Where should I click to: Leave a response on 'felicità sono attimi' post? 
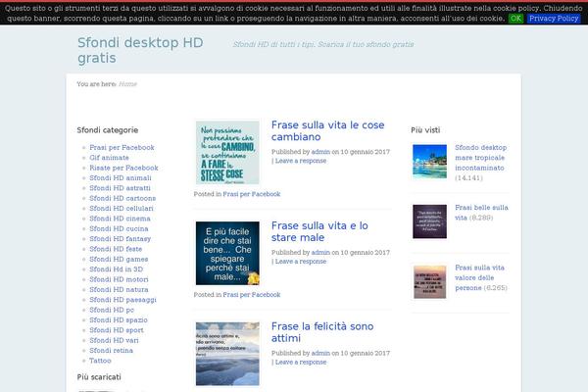pos(301,362)
